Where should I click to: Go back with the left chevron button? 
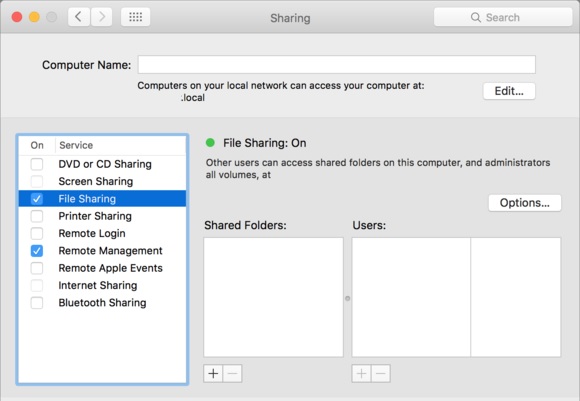78,17
